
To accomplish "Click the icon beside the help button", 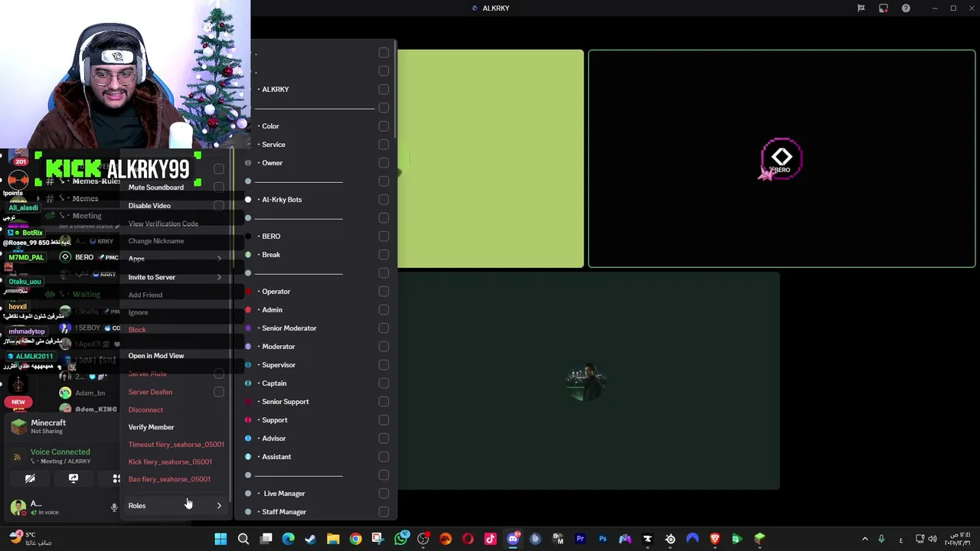I will (884, 8).
